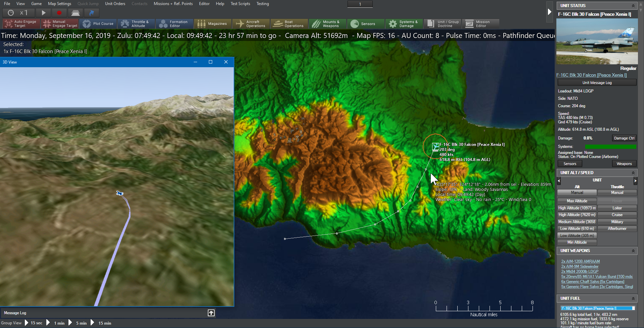Click the Damage Ctrl button
Viewport: 644px width, 328px height.
[624, 138]
